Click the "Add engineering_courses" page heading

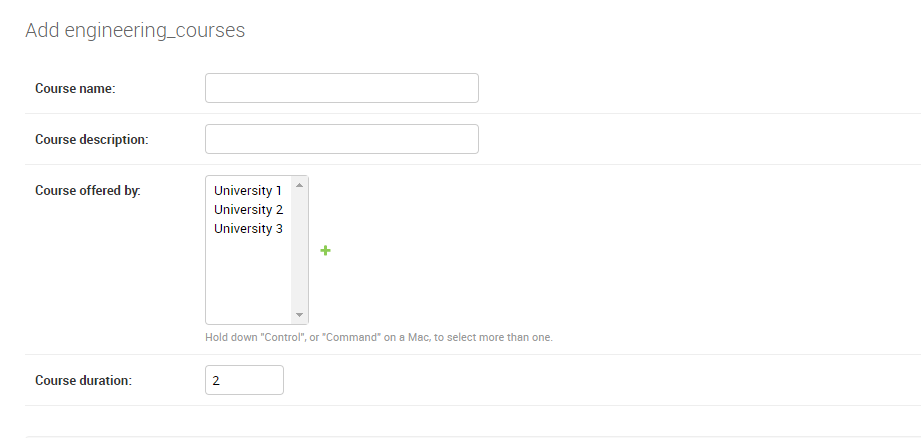(x=135, y=31)
